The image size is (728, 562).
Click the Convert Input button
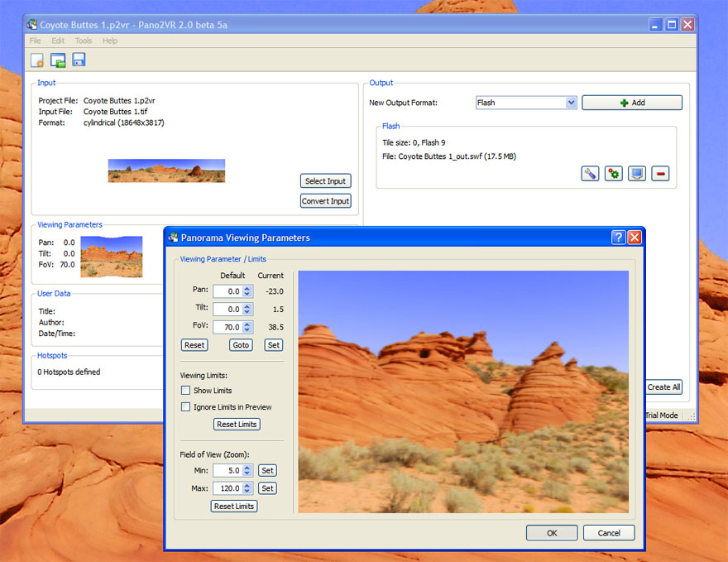[x=325, y=200]
